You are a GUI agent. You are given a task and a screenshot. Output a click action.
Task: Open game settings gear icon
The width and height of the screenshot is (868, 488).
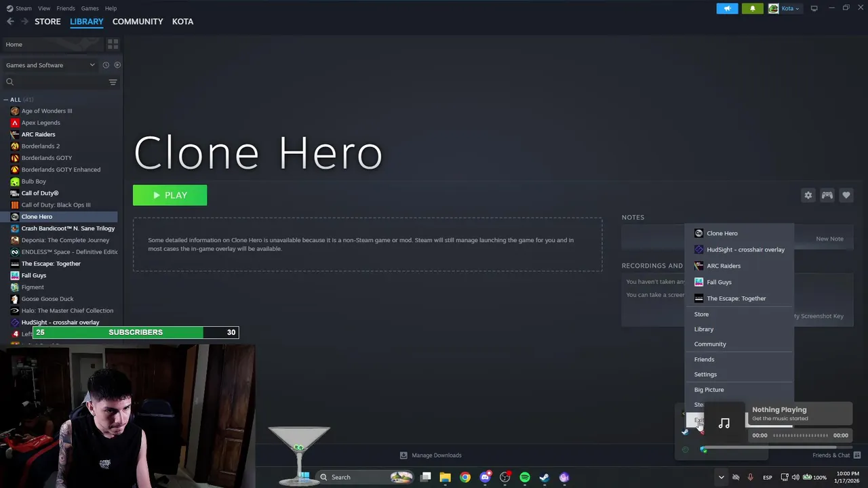click(808, 195)
